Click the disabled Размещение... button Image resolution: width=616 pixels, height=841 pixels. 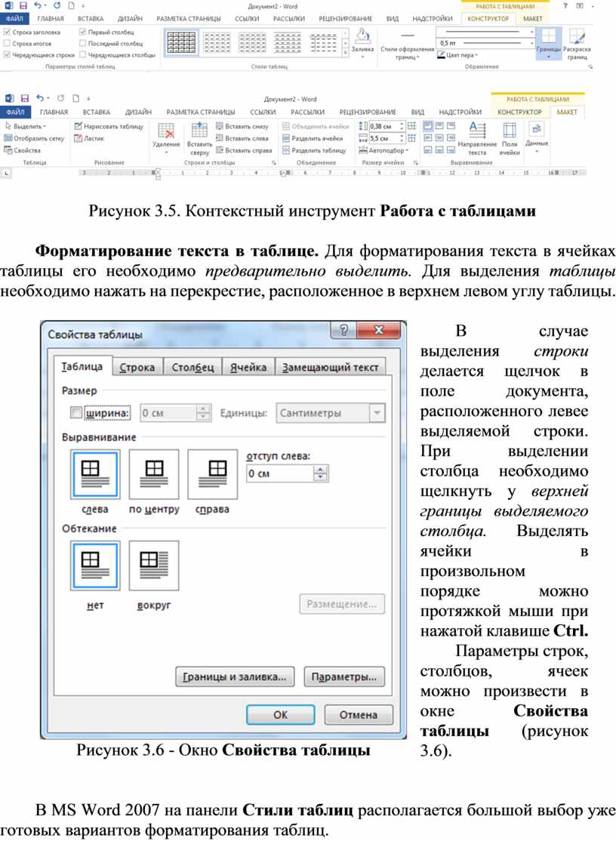[x=342, y=604]
